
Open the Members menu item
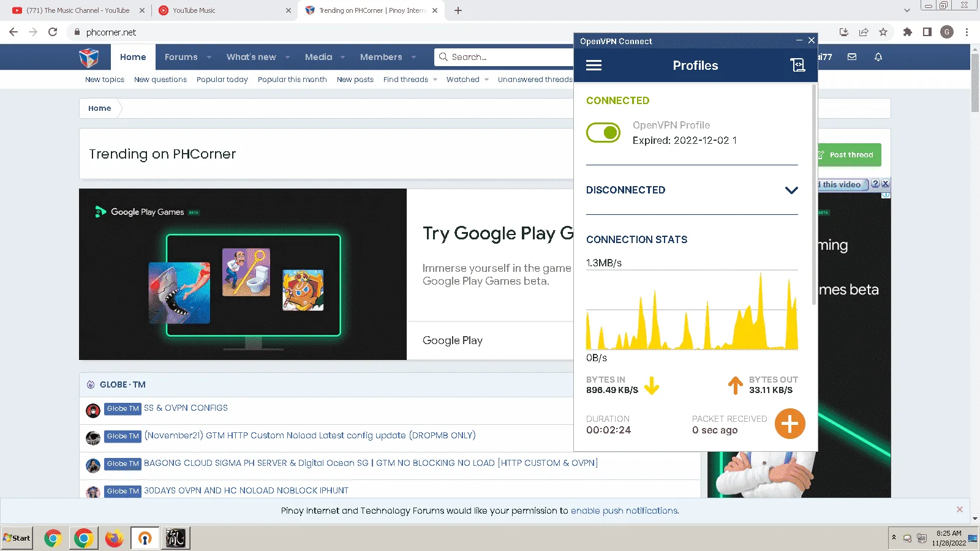pyautogui.click(x=381, y=57)
